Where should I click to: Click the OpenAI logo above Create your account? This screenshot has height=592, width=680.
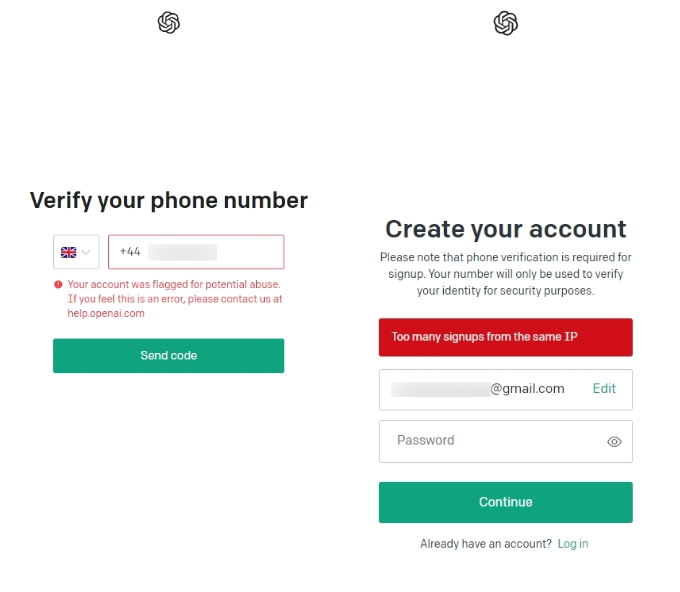tap(506, 23)
